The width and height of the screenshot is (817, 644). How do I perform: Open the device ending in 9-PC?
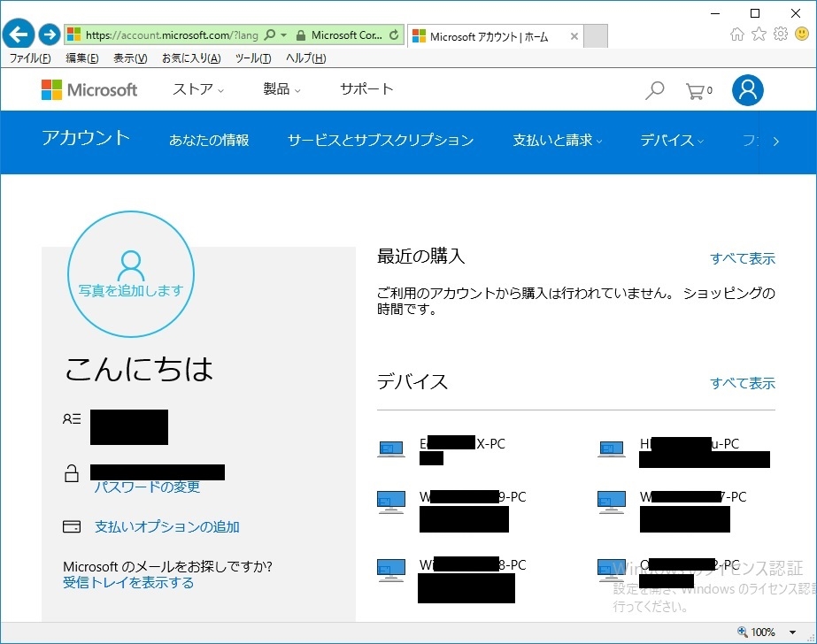coord(473,497)
